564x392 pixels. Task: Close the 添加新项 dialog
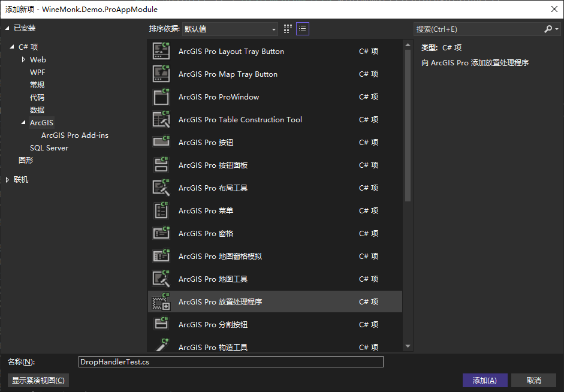[554, 9]
